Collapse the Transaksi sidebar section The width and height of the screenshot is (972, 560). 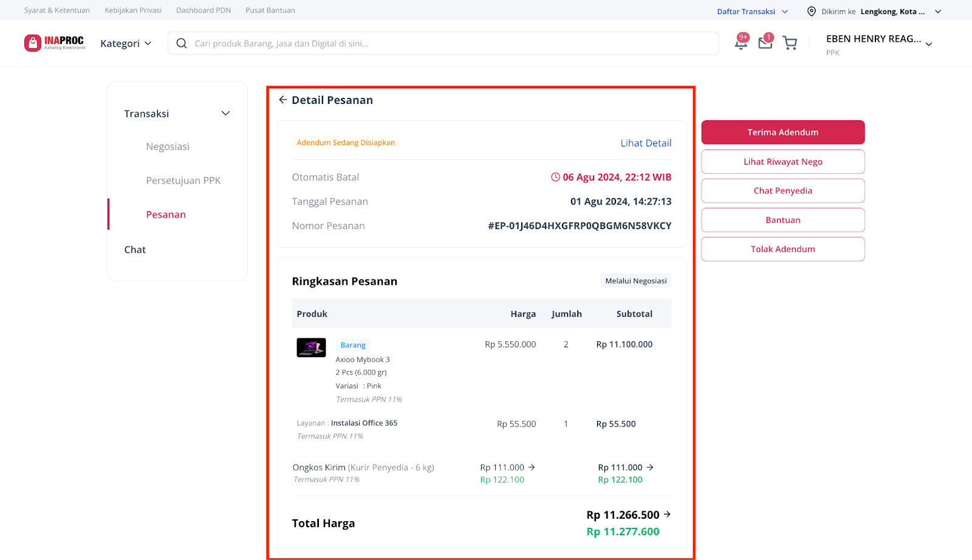click(x=225, y=114)
